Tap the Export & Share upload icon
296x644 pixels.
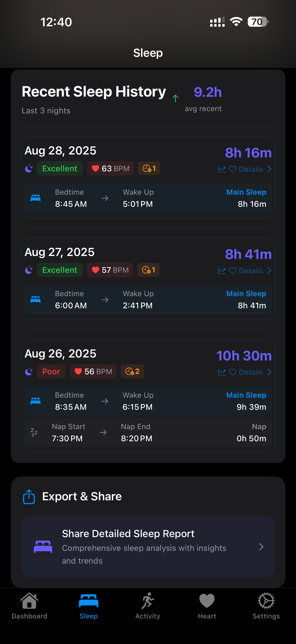[x=29, y=496]
